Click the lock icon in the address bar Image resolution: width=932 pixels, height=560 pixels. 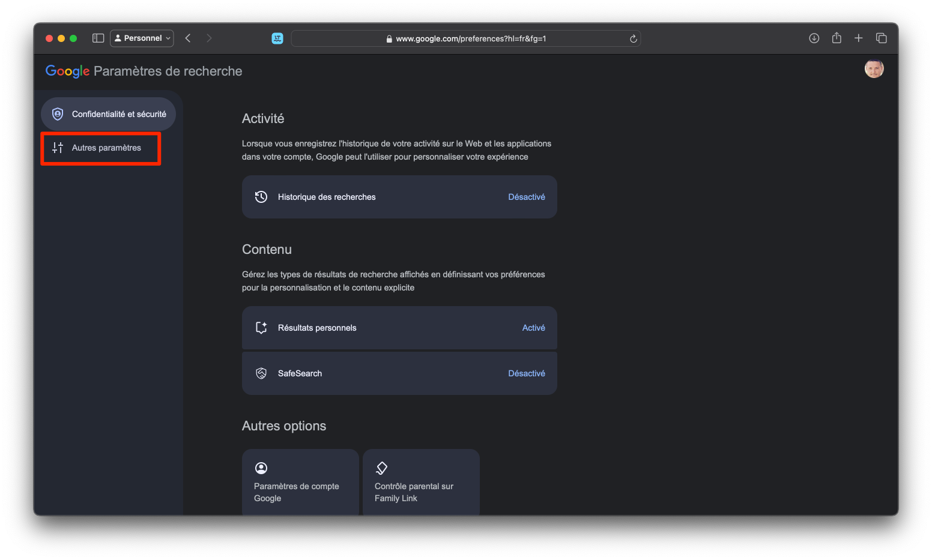coord(389,39)
